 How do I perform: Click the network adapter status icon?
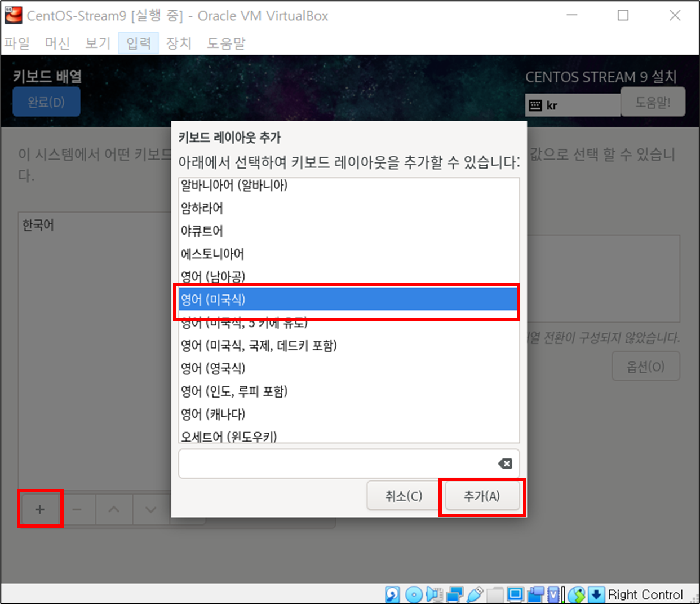454,594
